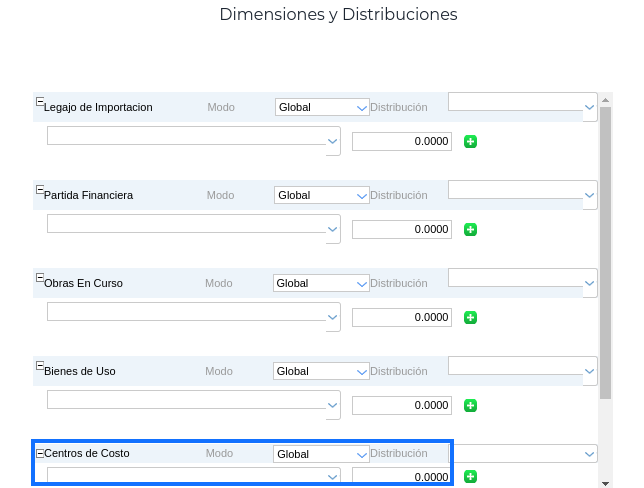This screenshot has height=488, width=644.
Task: Collapse the Legajo de Importacion section
Action: (40, 102)
